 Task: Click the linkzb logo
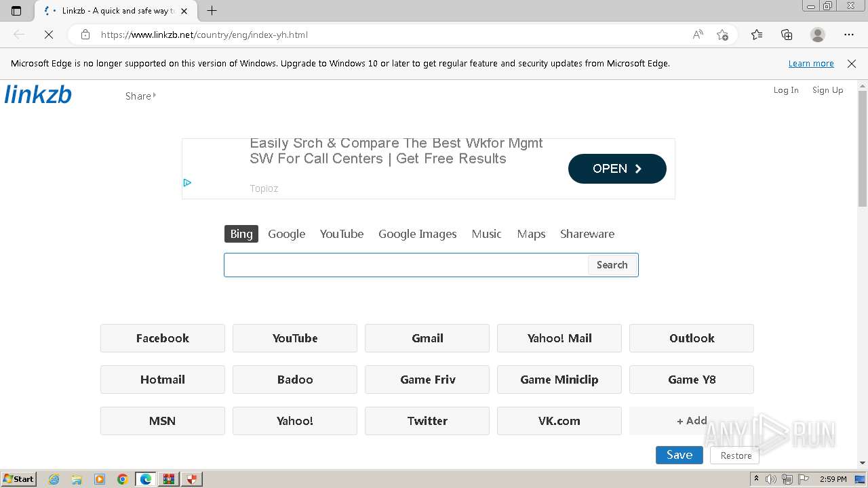(x=38, y=94)
